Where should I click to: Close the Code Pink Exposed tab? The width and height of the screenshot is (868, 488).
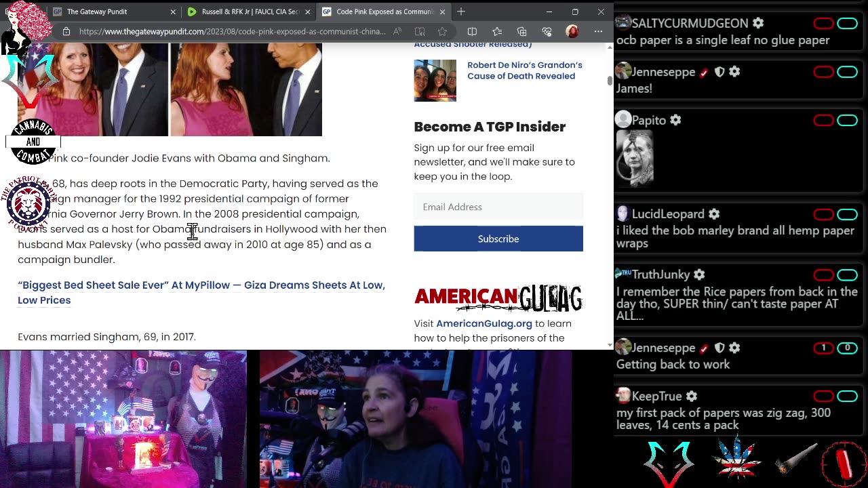tap(443, 12)
